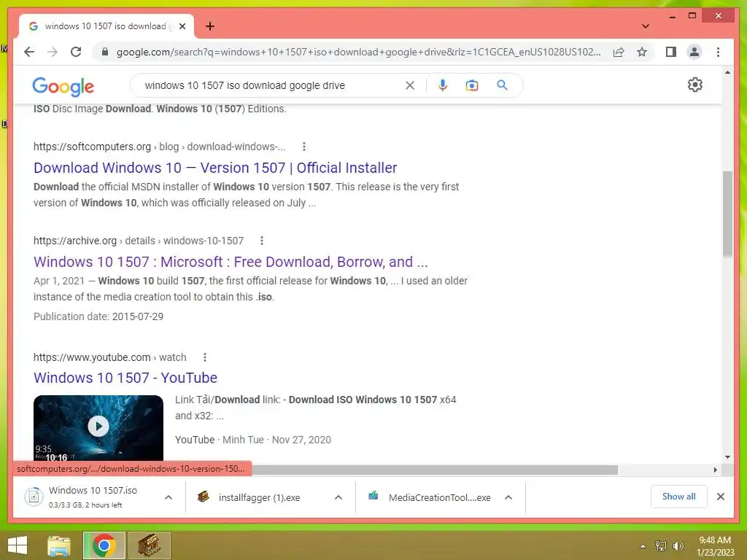Open options for the softcomputers.org result
Screen dimensions: 747x560
pyautogui.click(x=304, y=147)
